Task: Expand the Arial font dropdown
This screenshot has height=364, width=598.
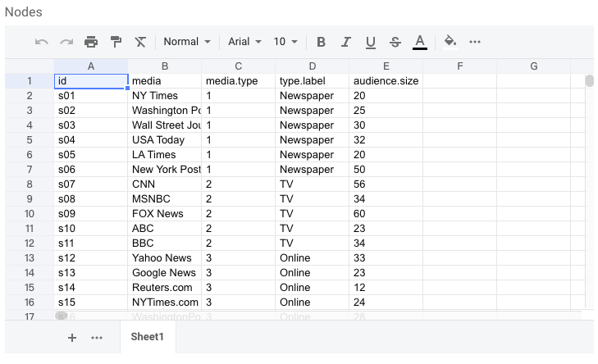Action: [x=244, y=42]
